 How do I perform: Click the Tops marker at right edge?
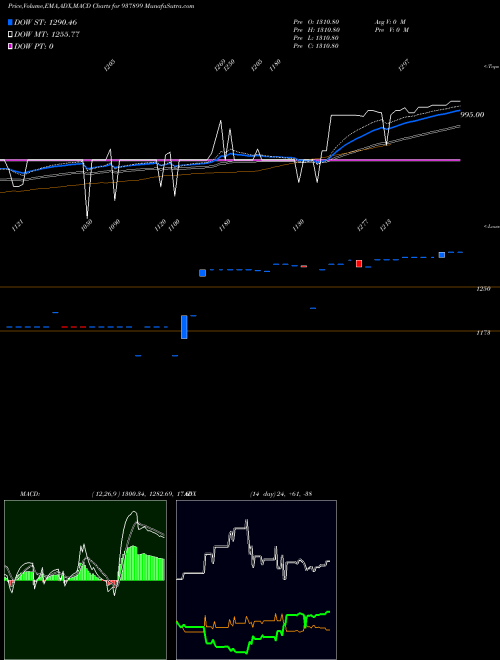tap(491, 67)
